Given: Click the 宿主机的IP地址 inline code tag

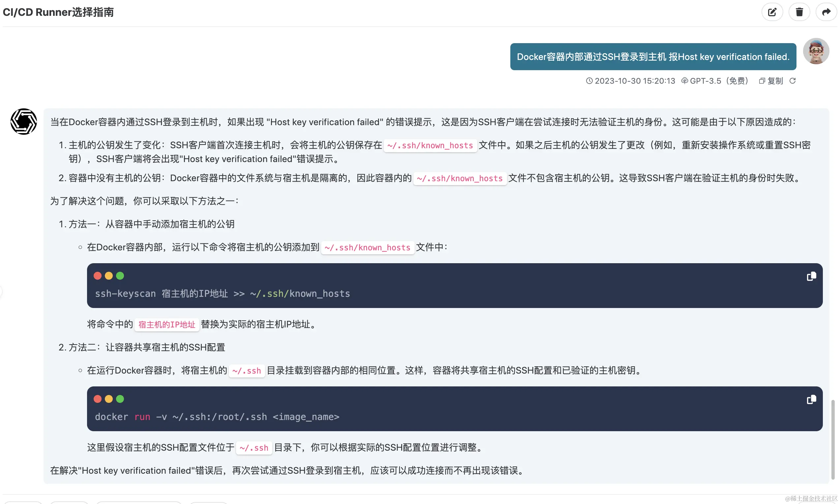Looking at the screenshot, I should [x=166, y=325].
